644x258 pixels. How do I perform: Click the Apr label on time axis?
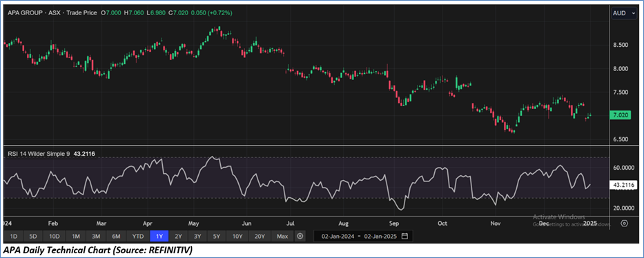[x=148, y=224]
